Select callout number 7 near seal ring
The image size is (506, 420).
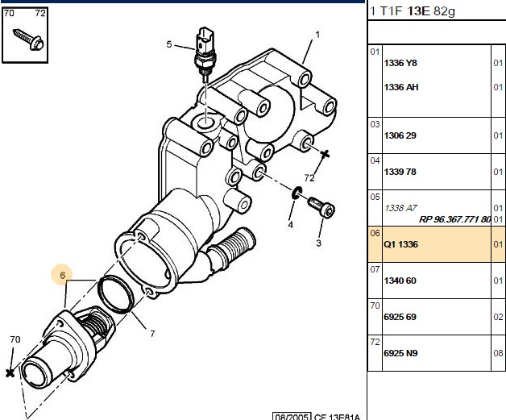tap(152, 334)
